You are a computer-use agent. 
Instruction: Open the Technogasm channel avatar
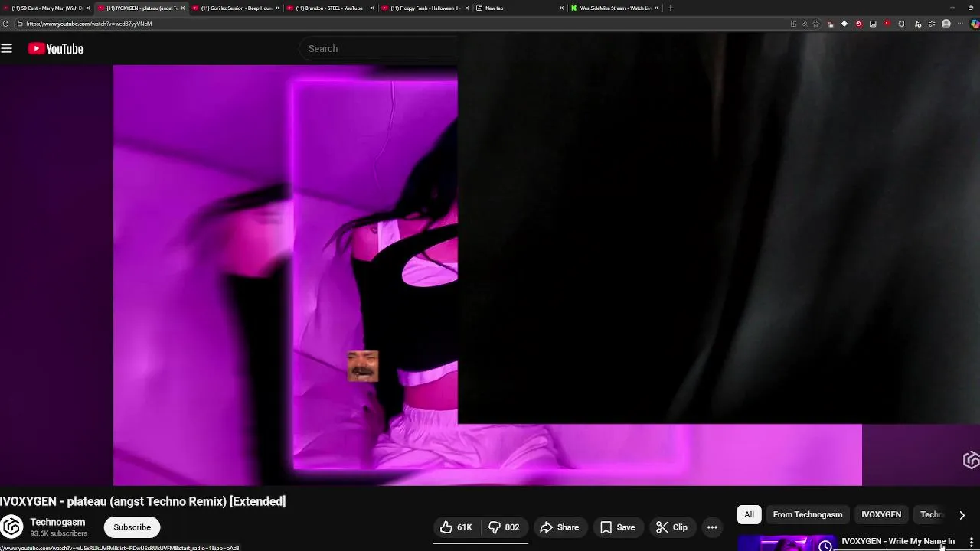click(11, 527)
